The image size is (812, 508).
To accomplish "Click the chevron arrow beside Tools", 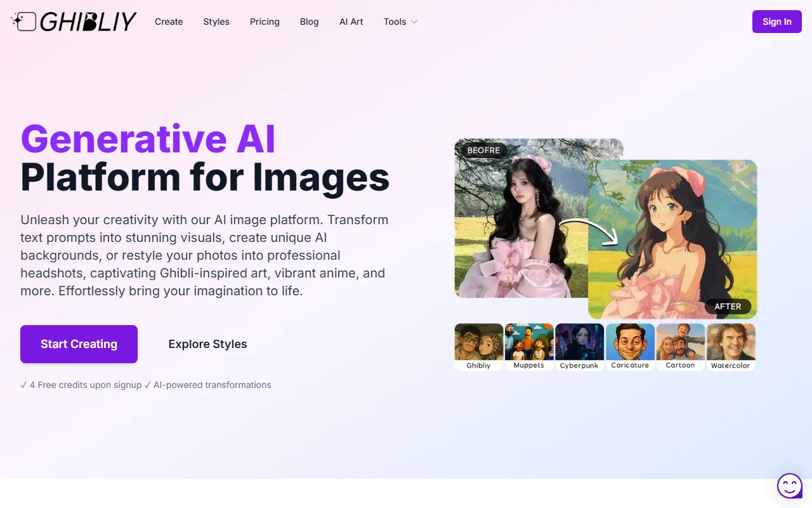I will (414, 22).
